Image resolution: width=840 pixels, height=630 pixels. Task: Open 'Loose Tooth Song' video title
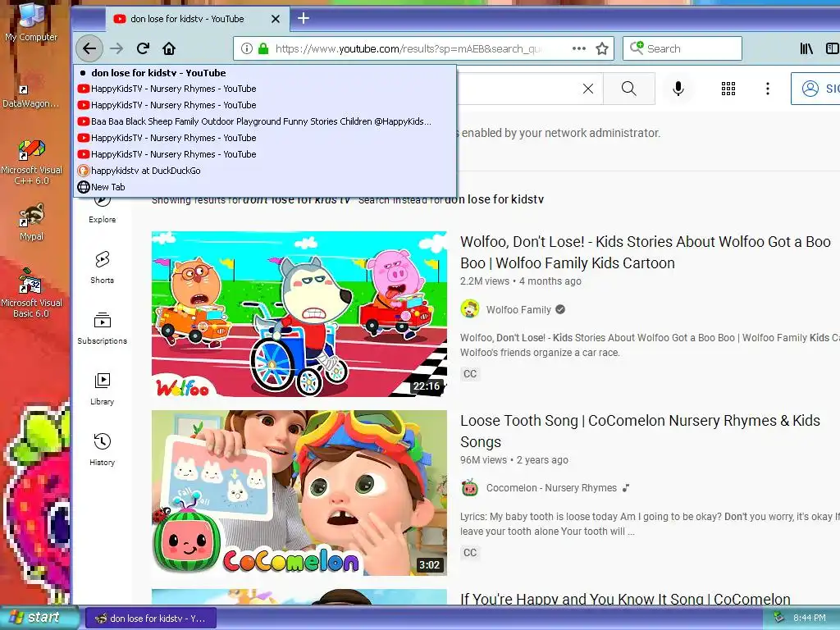(640, 431)
